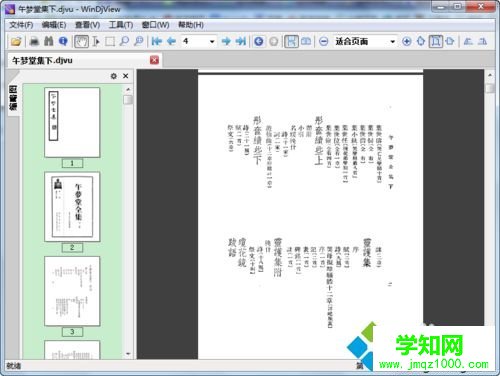Zoom out with minus icon
500x376 pixels.
(323, 41)
